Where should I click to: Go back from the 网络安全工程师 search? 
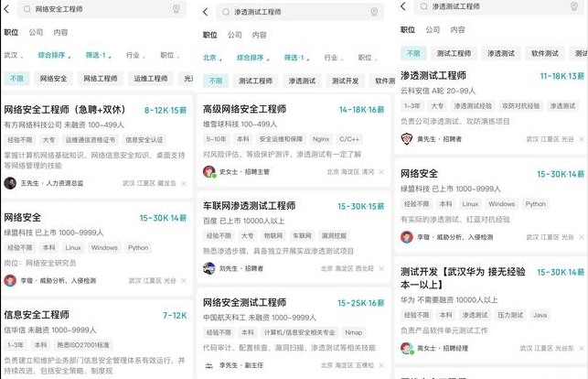coord(6,9)
